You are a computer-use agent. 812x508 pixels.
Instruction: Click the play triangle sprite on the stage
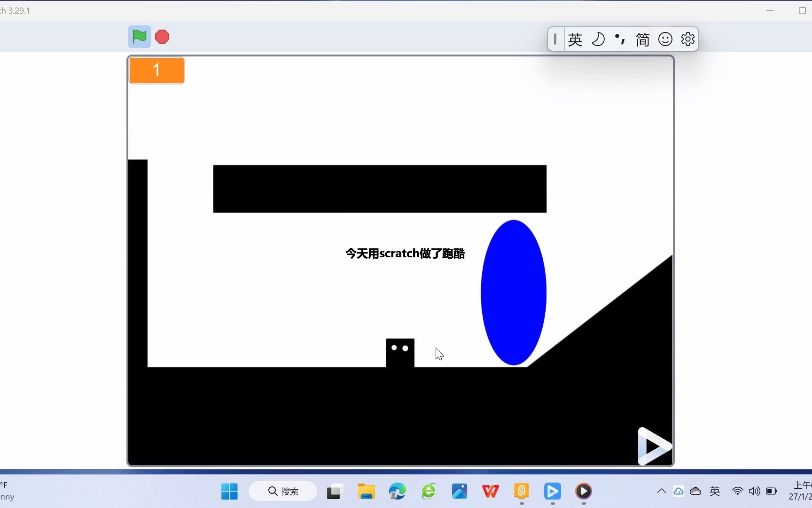point(653,445)
